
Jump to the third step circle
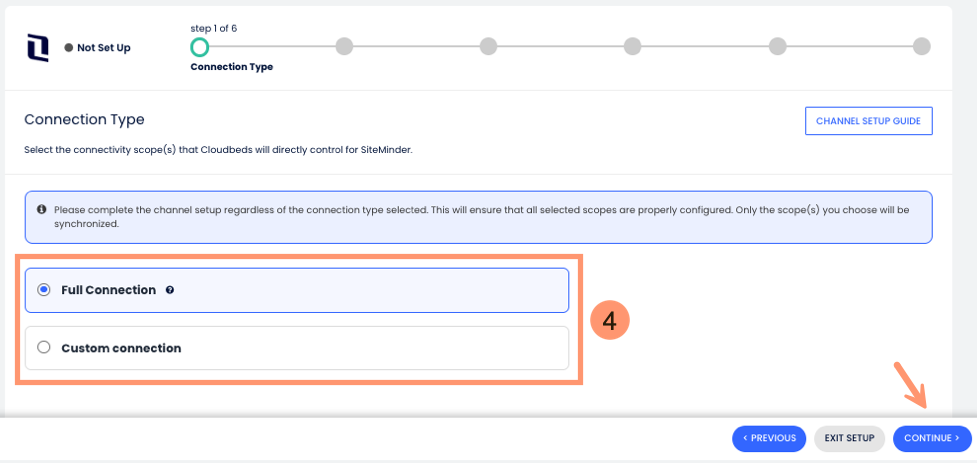pos(488,46)
